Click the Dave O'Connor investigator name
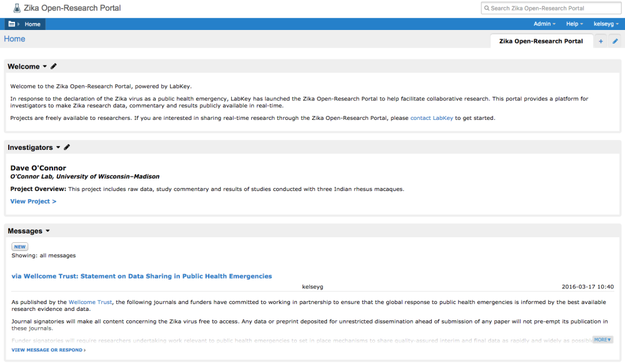 pyautogui.click(x=38, y=168)
